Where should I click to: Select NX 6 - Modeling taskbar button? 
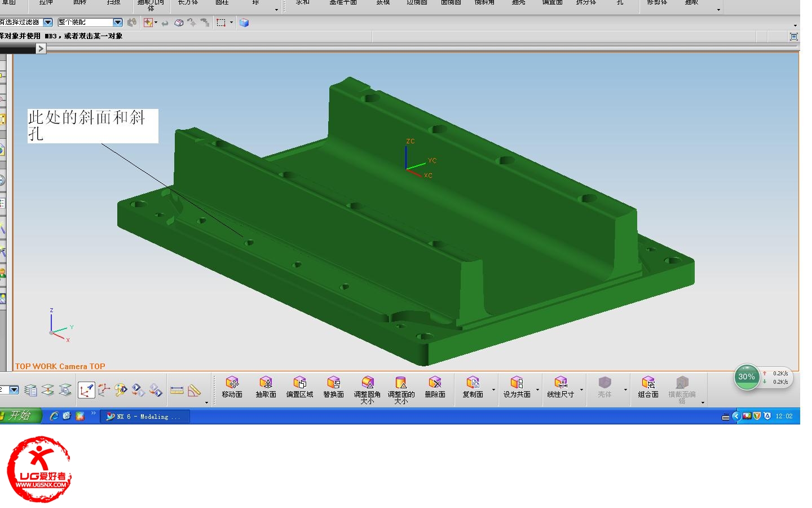point(145,417)
